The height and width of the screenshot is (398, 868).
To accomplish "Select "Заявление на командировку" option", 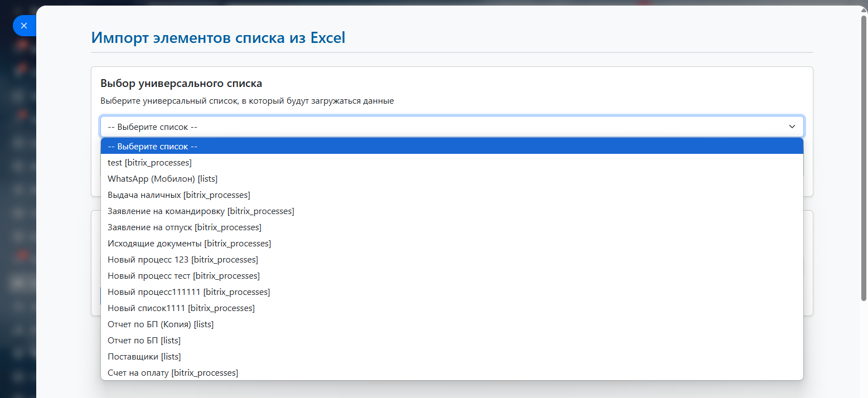I will coord(201,211).
